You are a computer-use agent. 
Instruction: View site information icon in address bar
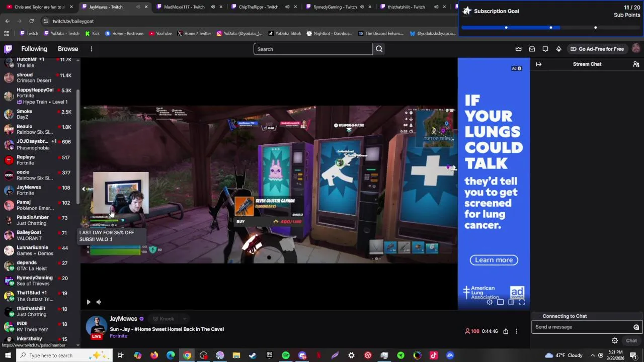point(46,21)
